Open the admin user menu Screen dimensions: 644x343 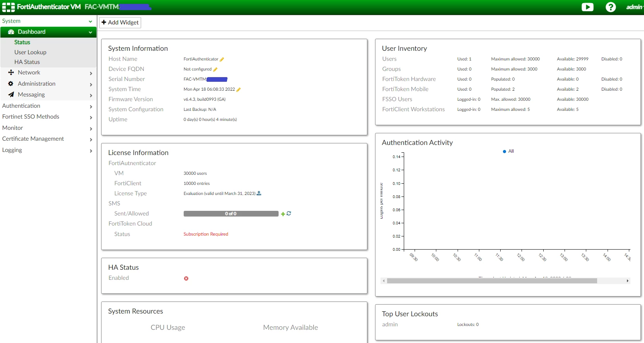tap(634, 7)
